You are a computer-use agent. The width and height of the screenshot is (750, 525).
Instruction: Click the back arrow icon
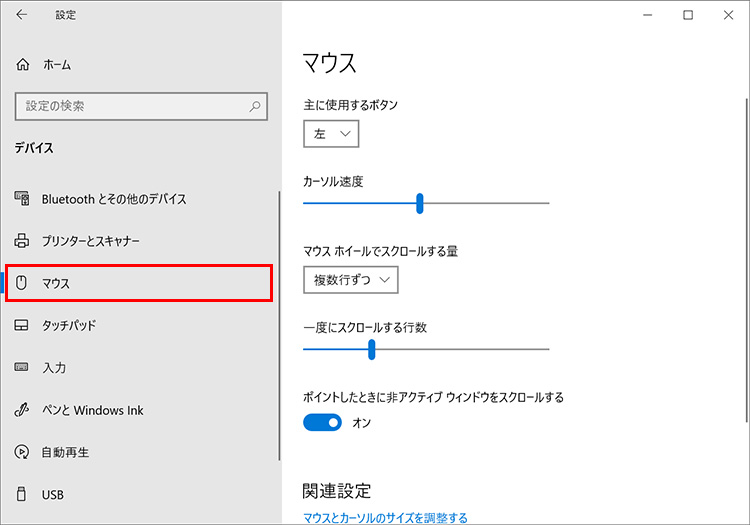tap(22, 15)
